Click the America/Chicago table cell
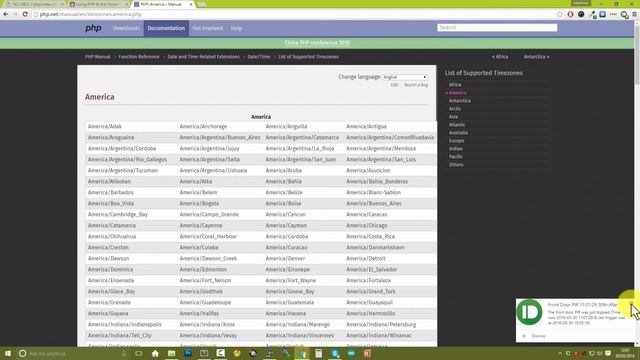This screenshot has height=360, width=640. pyautogui.click(x=367, y=225)
